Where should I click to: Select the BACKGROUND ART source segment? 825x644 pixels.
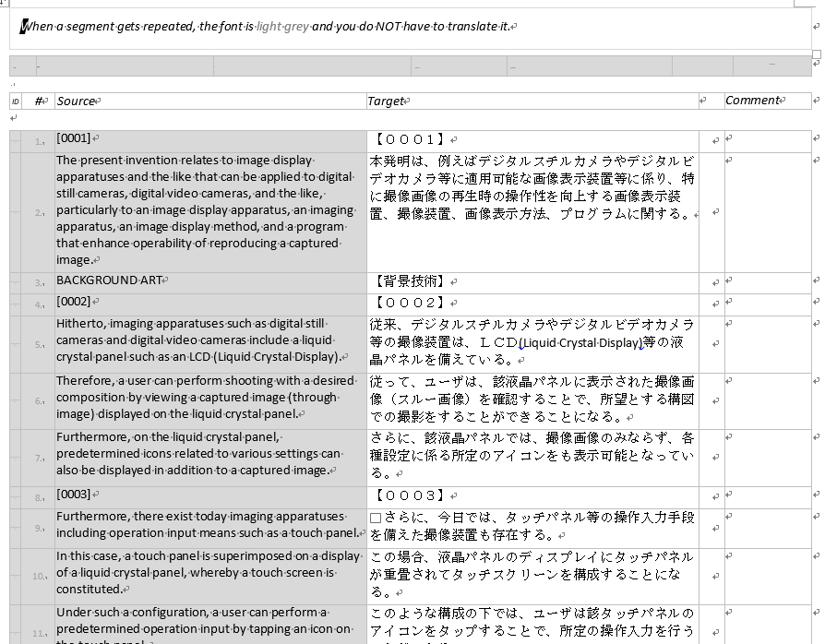tap(108, 280)
